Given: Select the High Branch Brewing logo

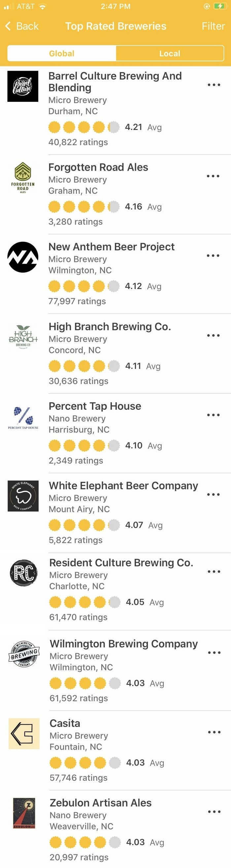Looking at the screenshot, I should click(23, 337).
